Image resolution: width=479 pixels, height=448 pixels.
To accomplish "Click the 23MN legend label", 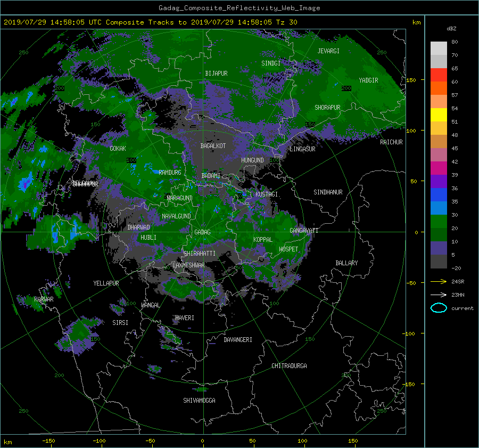I will pos(458,295).
